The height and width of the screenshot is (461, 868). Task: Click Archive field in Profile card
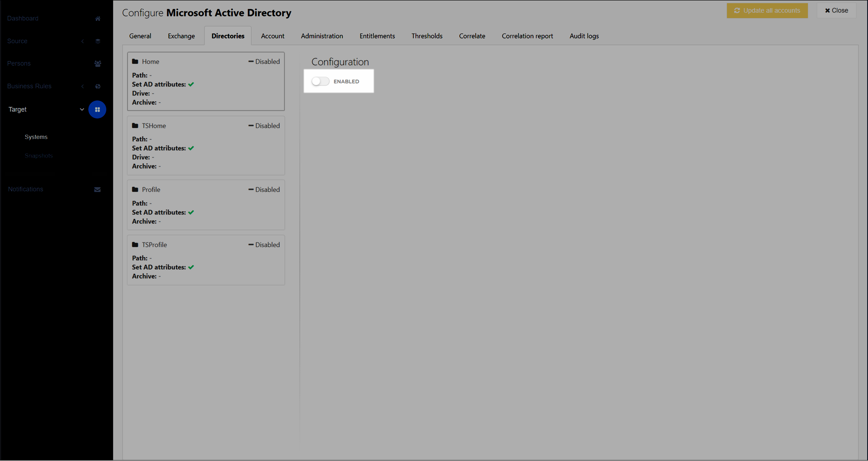tap(146, 222)
